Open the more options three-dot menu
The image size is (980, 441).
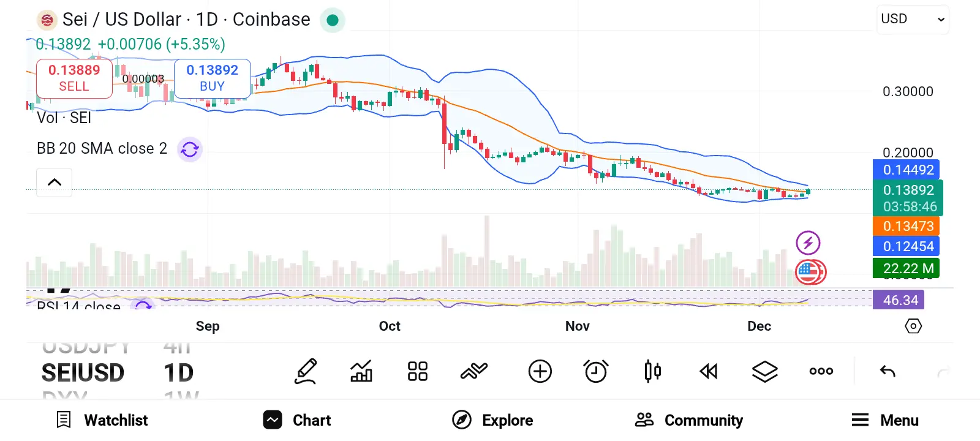821,371
